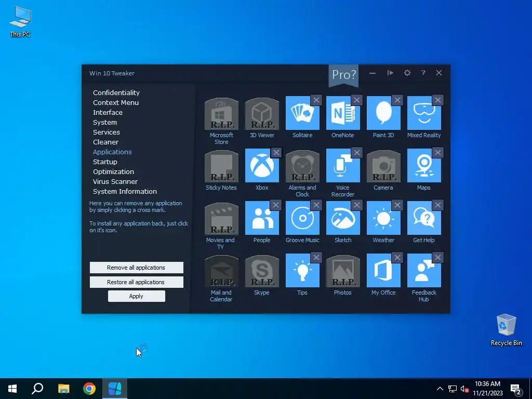Viewport: 532px width, 399px height.
Task: Restore the removed Photos app icon
Action: point(343,271)
